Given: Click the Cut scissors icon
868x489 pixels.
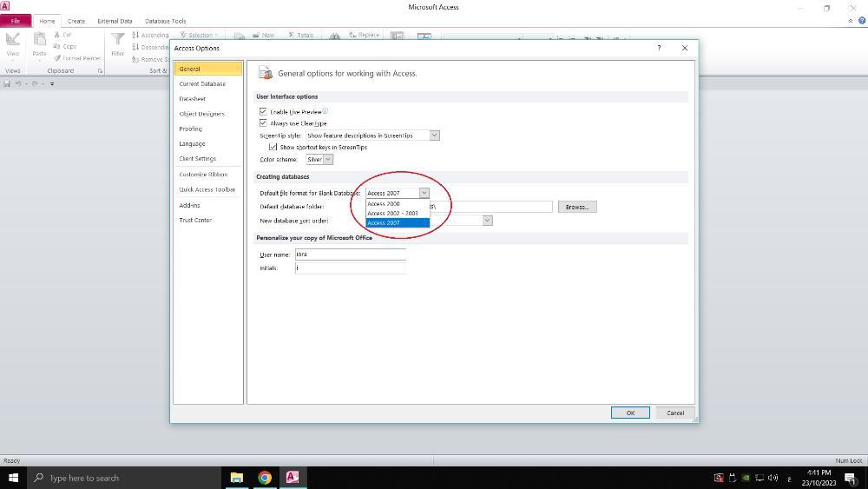Looking at the screenshot, I should (57, 35).
